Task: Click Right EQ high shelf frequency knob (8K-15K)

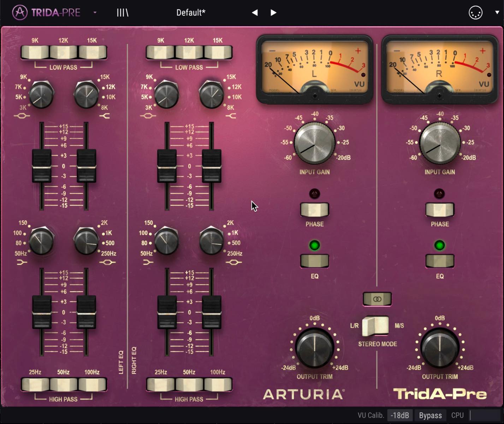Action: [211, 95]
